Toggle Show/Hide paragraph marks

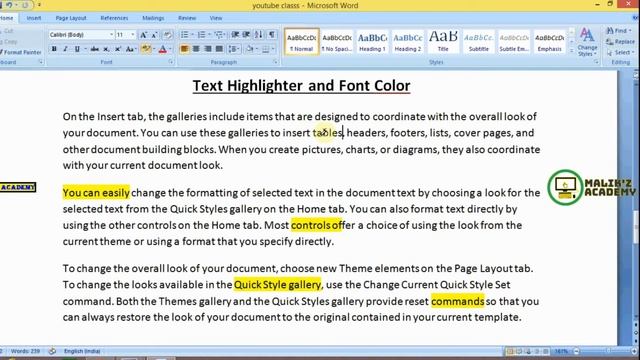pyautogui.click(x=271, y=35)
